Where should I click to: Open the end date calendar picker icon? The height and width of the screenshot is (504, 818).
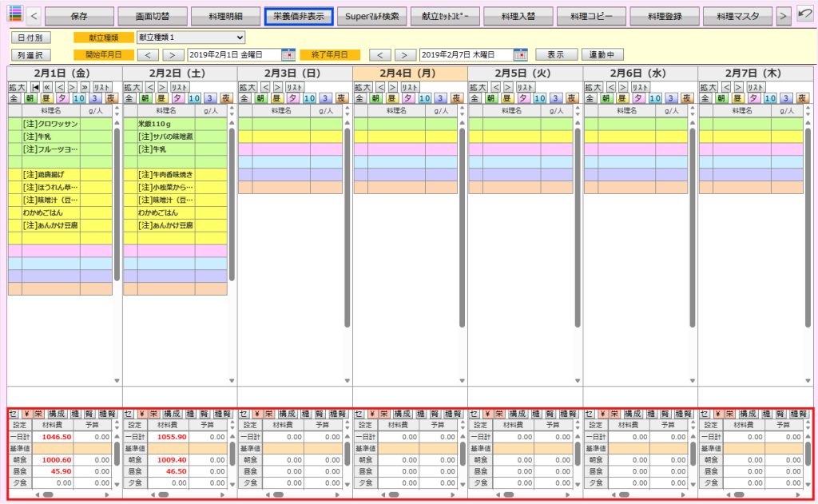coord(520,55)
